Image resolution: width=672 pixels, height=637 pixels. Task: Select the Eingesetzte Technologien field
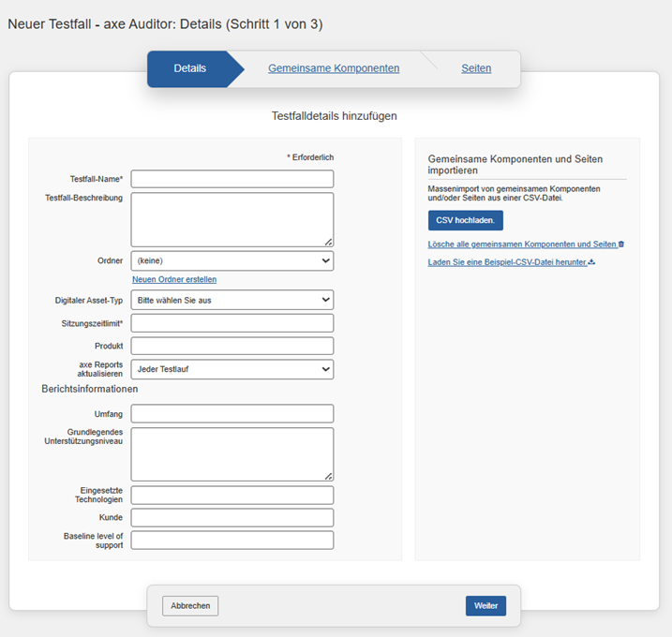click(x=232, y=495)
